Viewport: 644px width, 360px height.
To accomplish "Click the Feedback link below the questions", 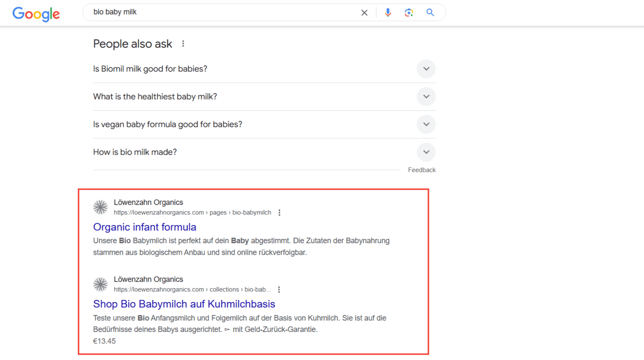I will click(x=422, y=170).
